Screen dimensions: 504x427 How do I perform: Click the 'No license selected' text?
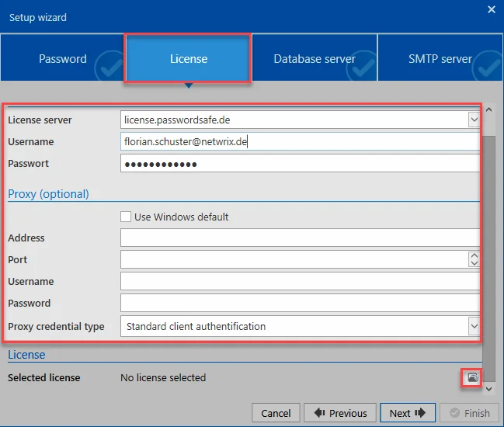click(x=163, y=377)
